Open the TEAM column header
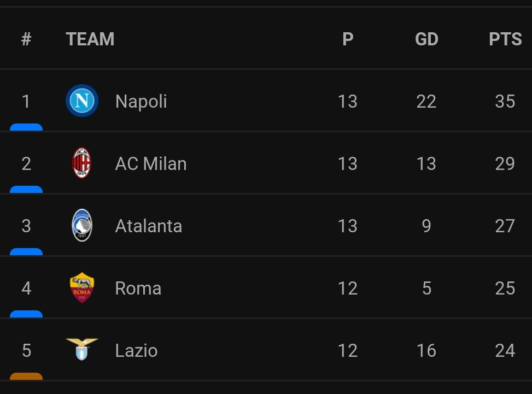This screenshot has width=532, height=394. [90, 38]
